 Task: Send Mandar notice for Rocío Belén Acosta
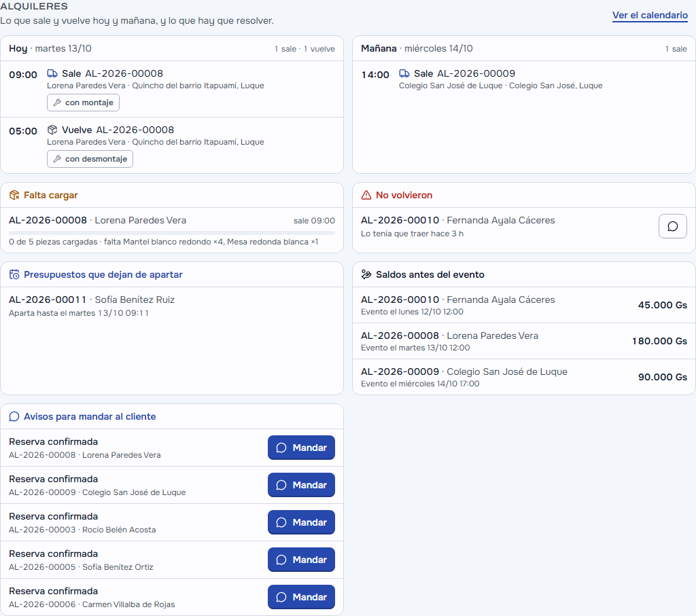pyautogui.click(x=301, y=522)
